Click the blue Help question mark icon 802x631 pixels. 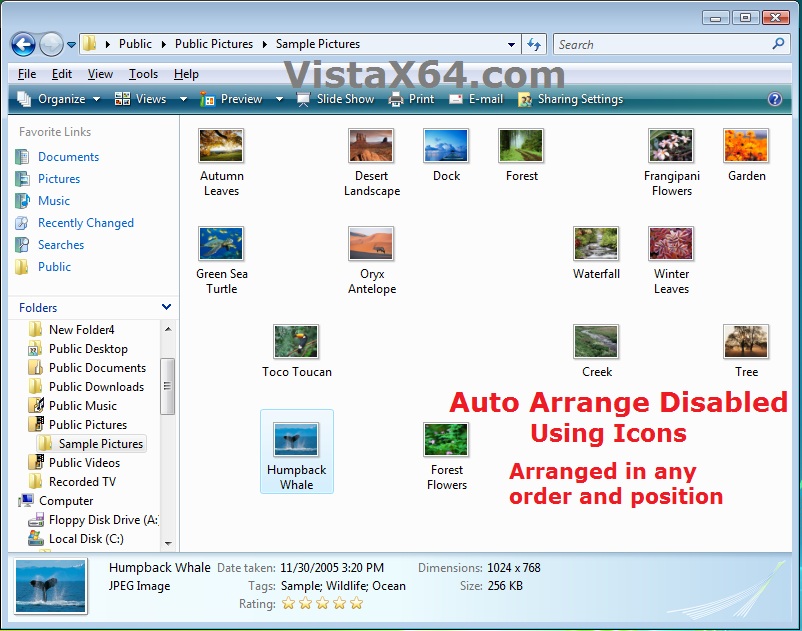click(774, 99)
